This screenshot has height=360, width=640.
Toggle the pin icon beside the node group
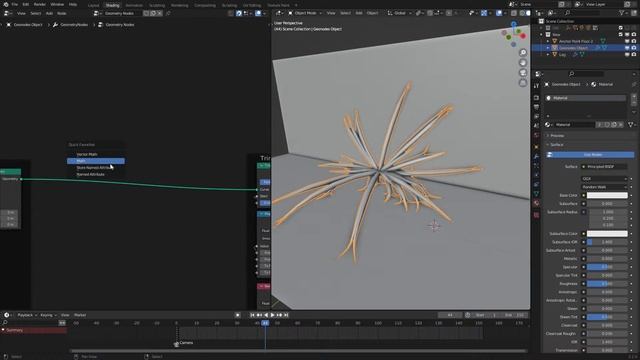tap(168, 13)
